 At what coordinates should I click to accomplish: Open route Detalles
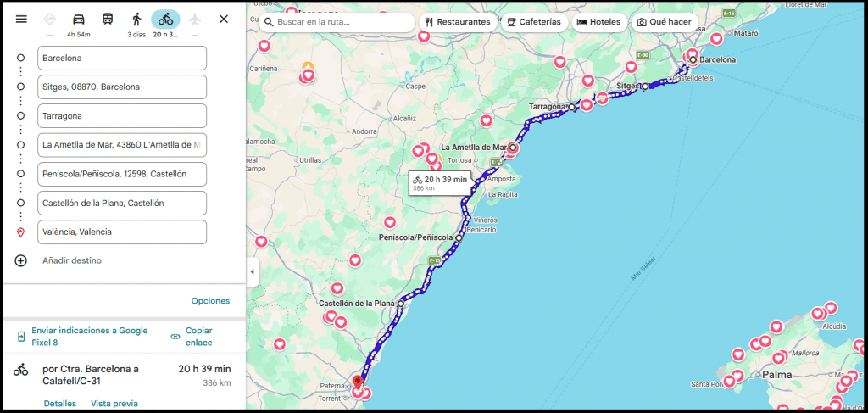click(60, 404)
